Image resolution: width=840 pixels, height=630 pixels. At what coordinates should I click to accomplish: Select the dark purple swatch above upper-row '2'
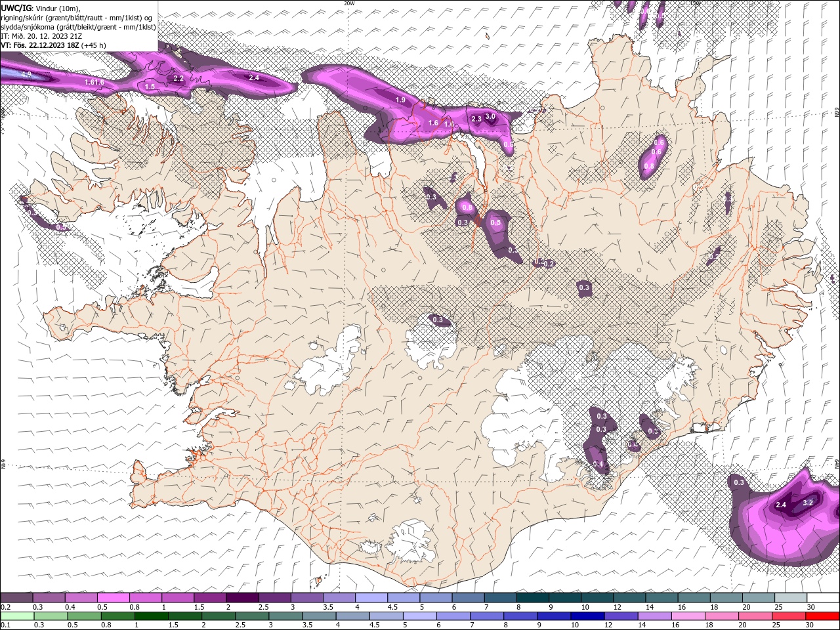[x=241, y=598]
